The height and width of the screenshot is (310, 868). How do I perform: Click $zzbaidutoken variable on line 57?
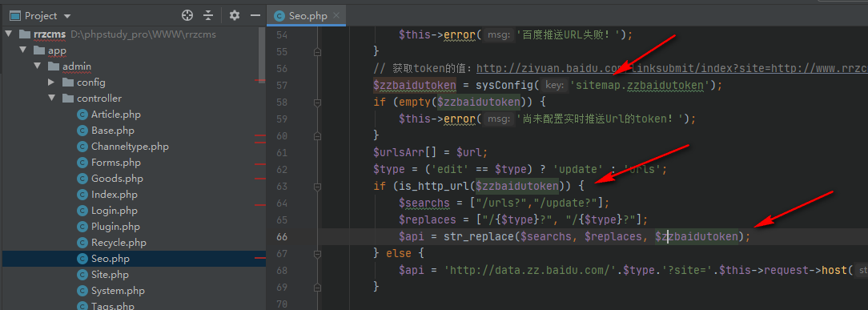(x=415, y=85)
